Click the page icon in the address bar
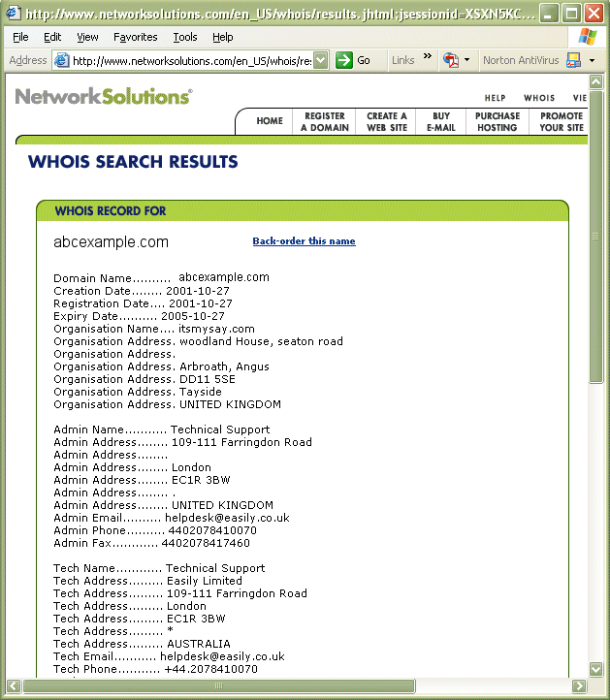This screenshot has height=700, width=610. [x=62, y=60]
